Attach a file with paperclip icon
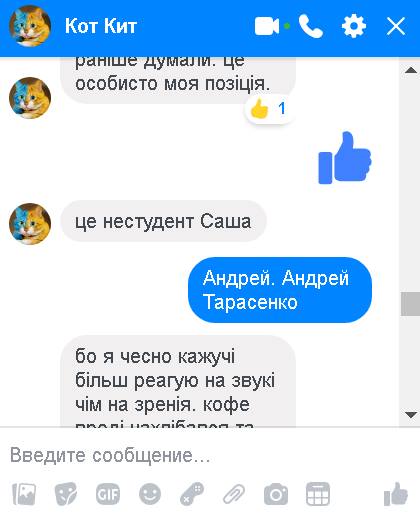Screen dimensions: 420x516 234,494
